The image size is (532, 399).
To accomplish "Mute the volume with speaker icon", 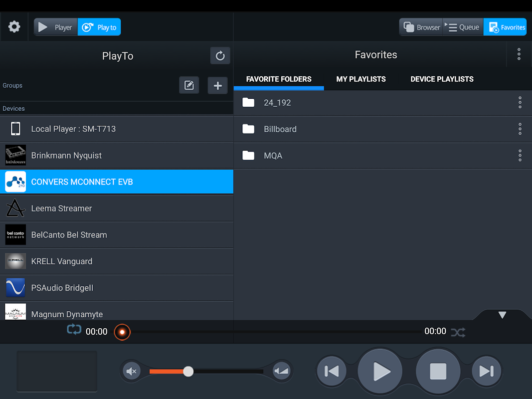I will click(131, 371).
